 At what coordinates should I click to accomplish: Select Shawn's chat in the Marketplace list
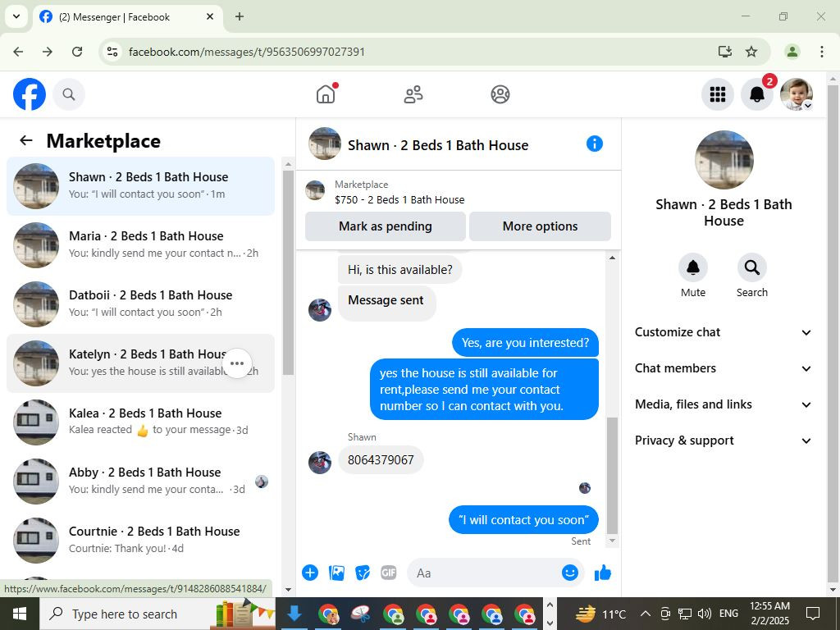(140, 186)
